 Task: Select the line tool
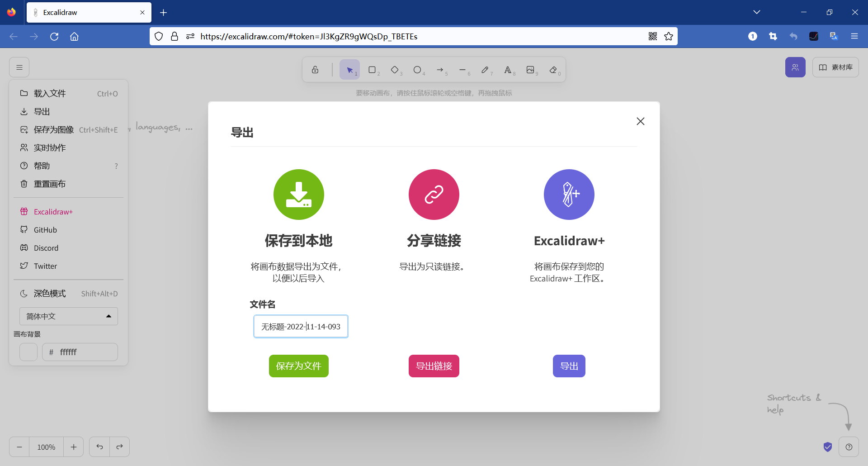click(462, 70)
